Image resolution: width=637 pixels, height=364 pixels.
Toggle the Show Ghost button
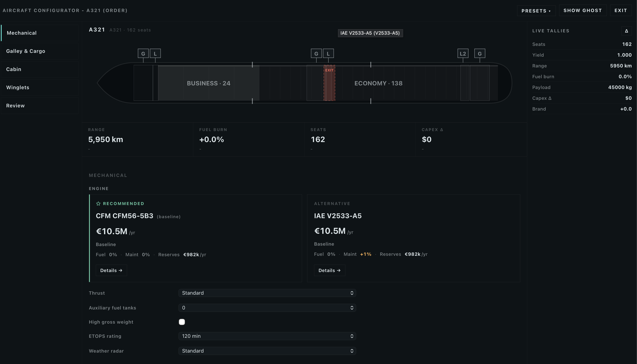tap(582, 11)
